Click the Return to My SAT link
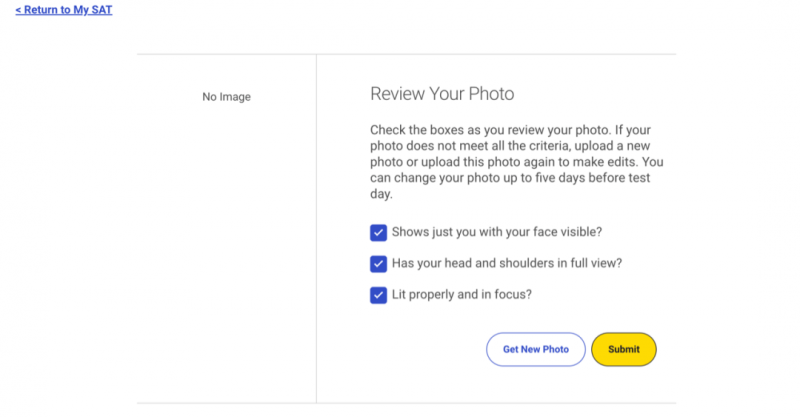The image size is (800, 417). click(64, 10)
